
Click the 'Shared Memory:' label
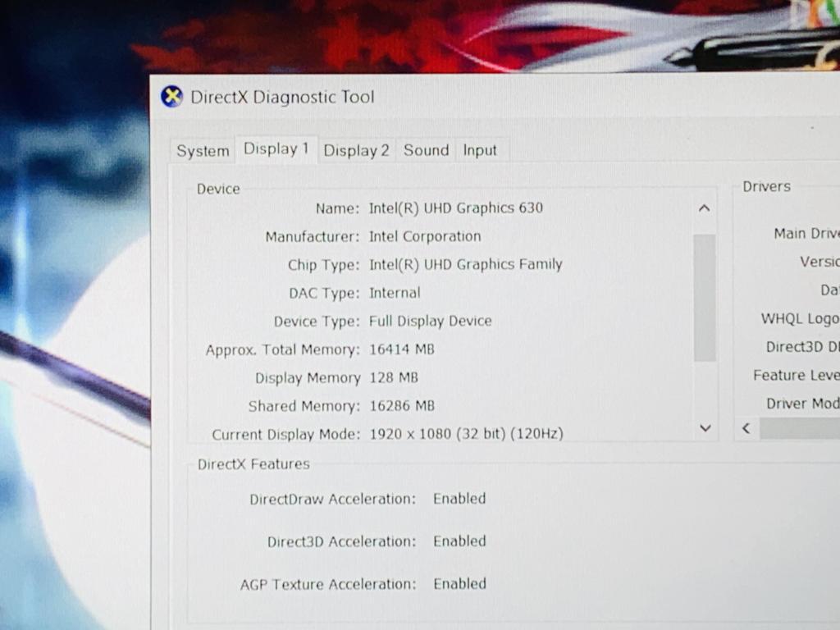tap(304, 406)
